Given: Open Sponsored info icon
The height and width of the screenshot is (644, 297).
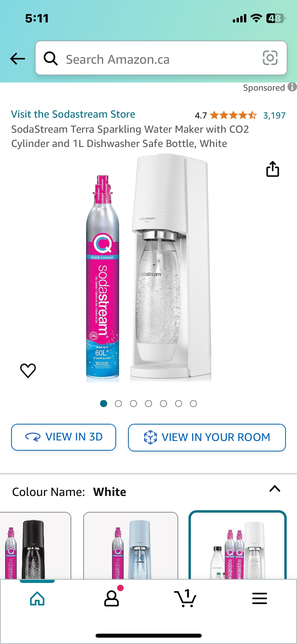Looking at the screenshot, I should click(292, 87).
